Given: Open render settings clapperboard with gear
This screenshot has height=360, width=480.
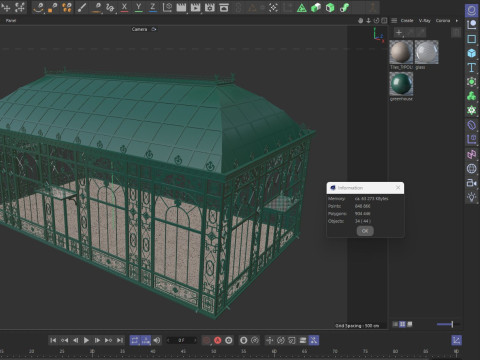Looking at the screenshot, I should pyautogui.click(x=210, y=7).
